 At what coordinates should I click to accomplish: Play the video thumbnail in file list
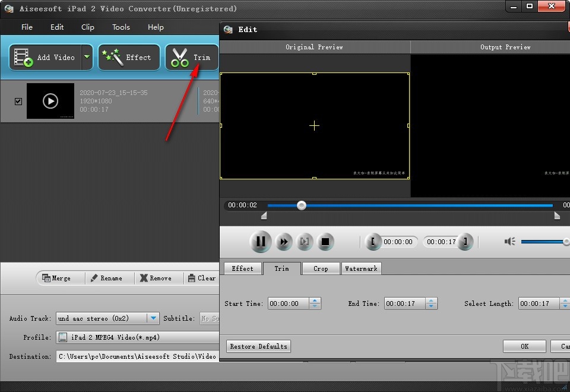(x=50, y=101)
